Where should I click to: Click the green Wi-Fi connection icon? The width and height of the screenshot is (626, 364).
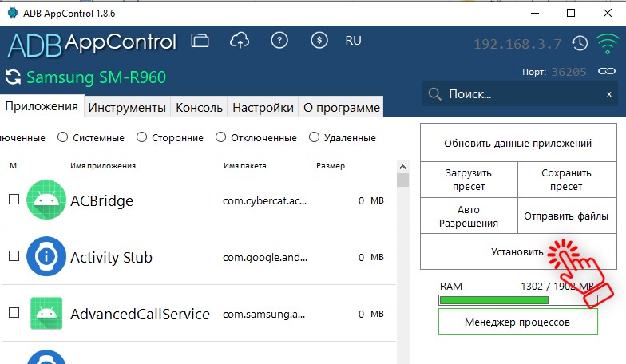pos(608,42)
